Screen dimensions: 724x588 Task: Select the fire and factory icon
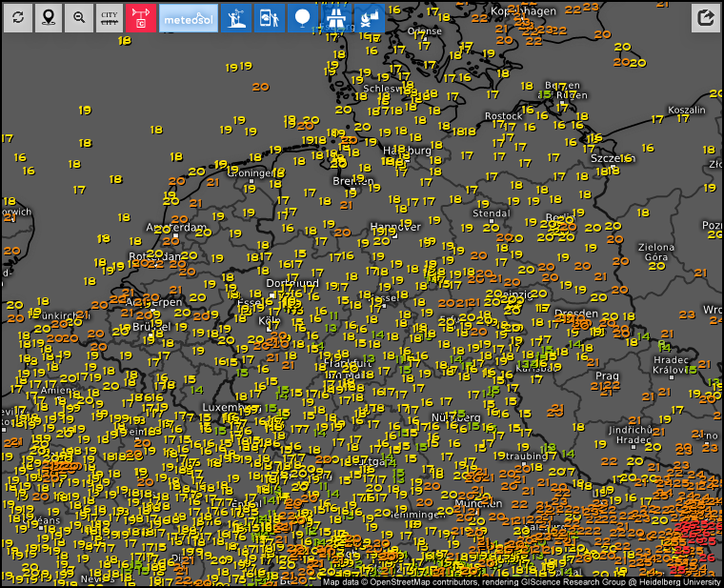click(x=370, y=18)
